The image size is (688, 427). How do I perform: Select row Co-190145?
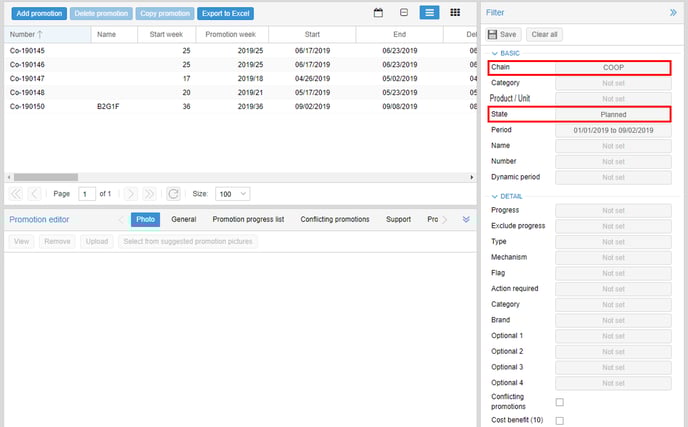240,50
